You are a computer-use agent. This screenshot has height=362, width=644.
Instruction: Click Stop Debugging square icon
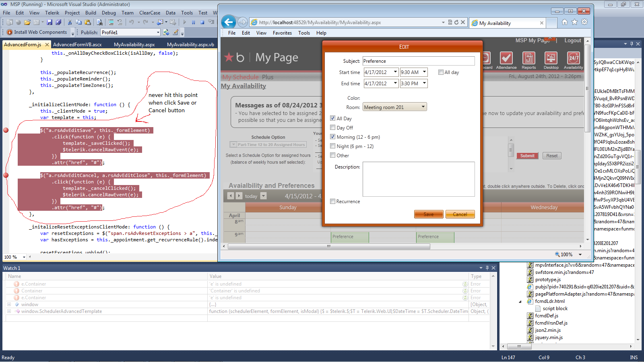point(202,23)
